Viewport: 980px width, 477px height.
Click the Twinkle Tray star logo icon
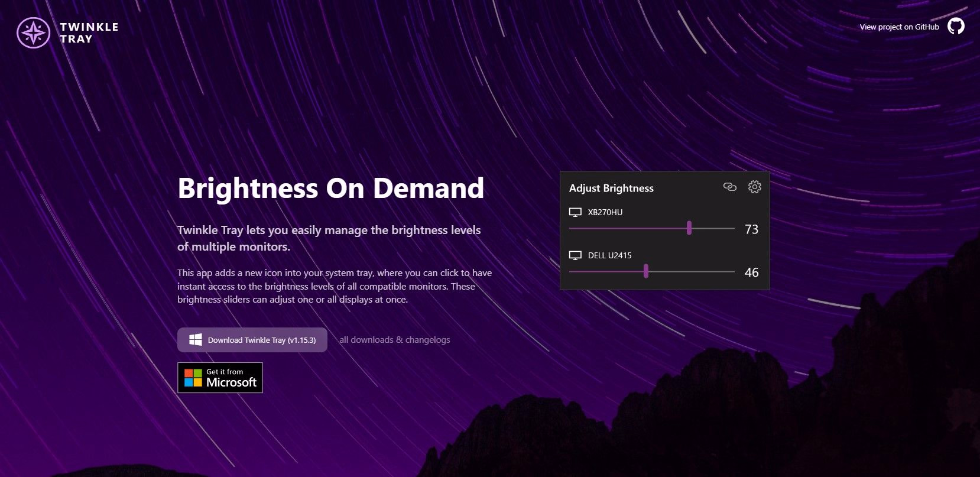pos(34,33)
